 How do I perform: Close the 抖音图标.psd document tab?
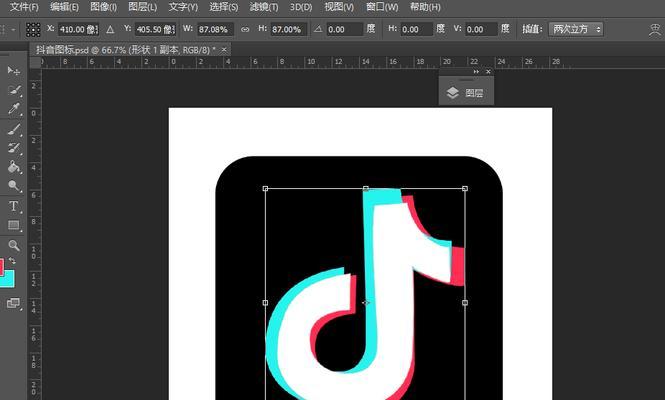click(x=223, y=48)
